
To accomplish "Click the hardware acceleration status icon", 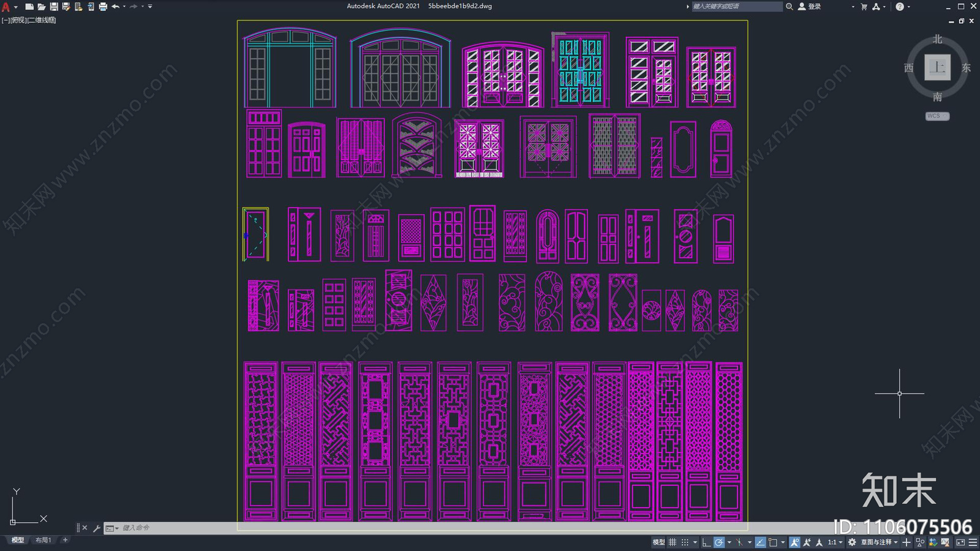I will (x=933, y=542).
